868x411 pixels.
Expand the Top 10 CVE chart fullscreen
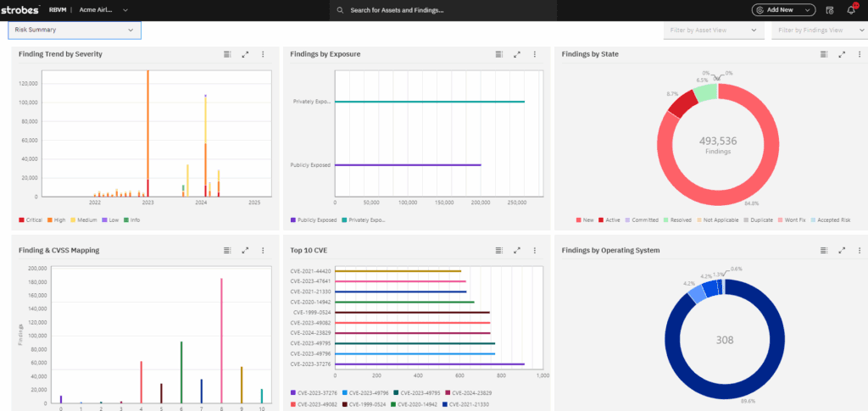(517, 250)
